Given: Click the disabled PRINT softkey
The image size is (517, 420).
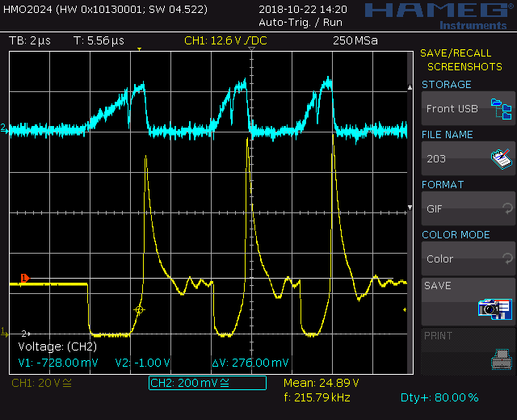Looking at the screenshot, I should 469,352.
